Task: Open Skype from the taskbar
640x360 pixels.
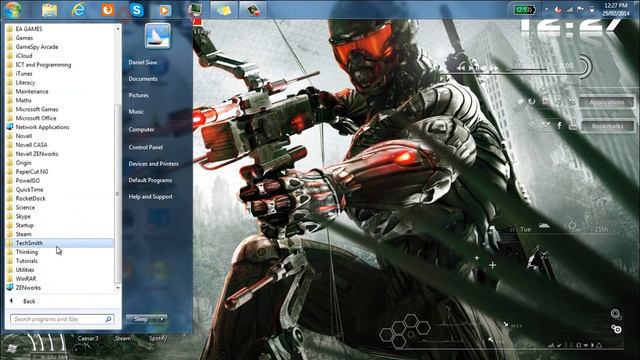Action: 137,10
